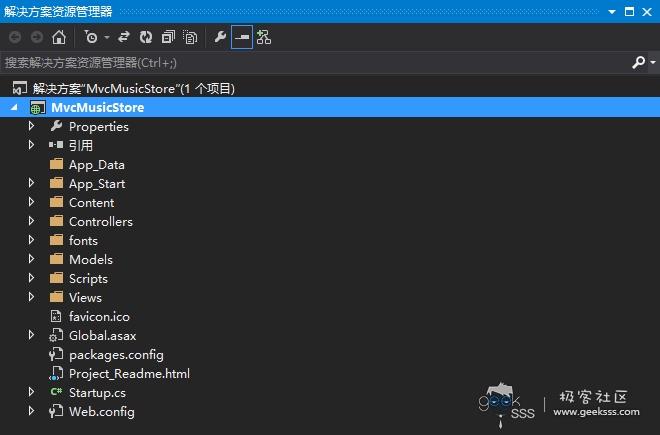
Task: Select the Content folder label
Action: point(91,203)
